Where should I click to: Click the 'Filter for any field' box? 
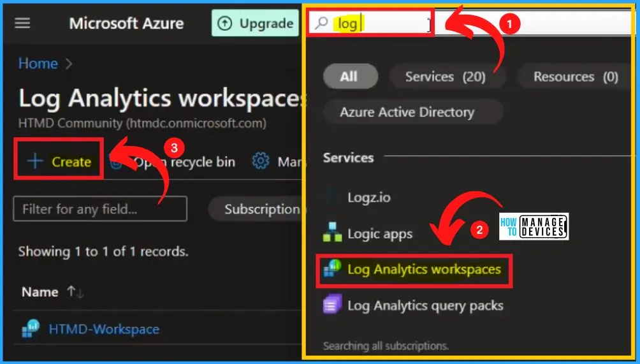(x=100, y=209)
